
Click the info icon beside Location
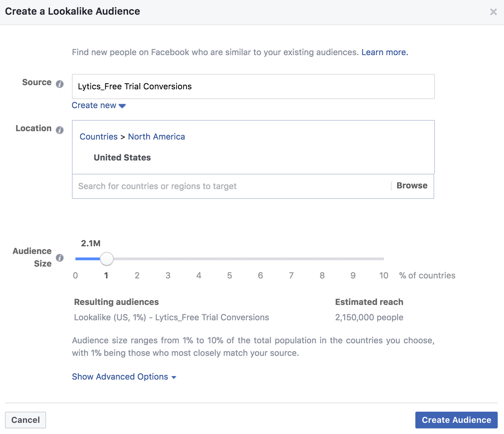60,130
